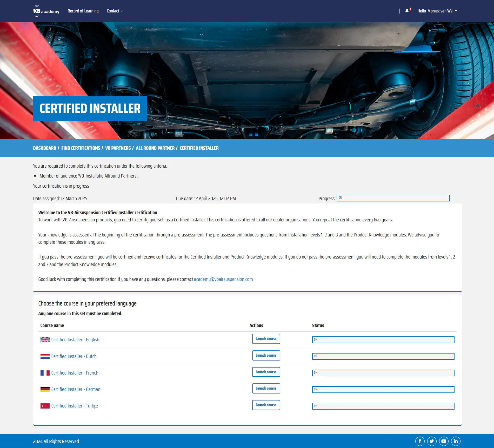Launch the Dutch Certified Installer course
494x448 pixels.
tap(266, 355)
